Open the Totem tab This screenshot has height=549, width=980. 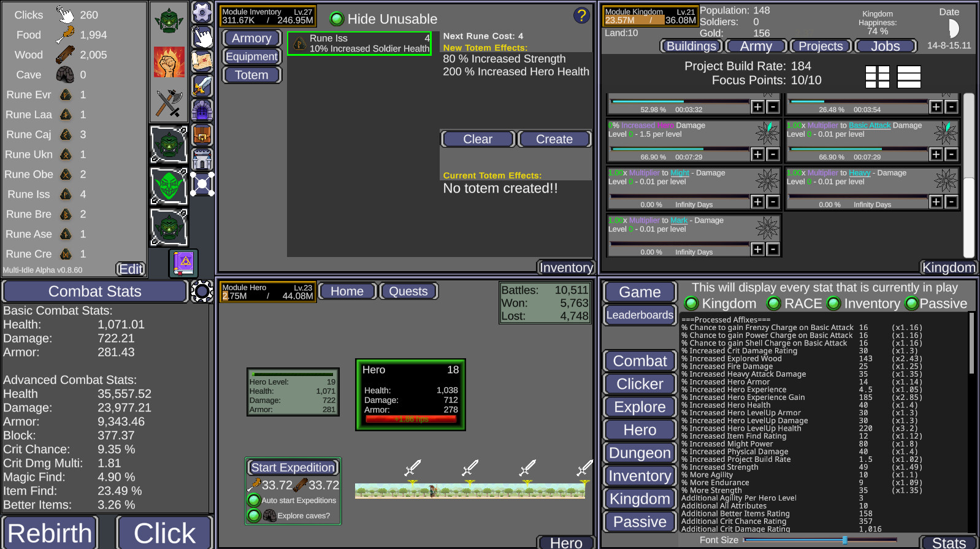coord(251,75)
